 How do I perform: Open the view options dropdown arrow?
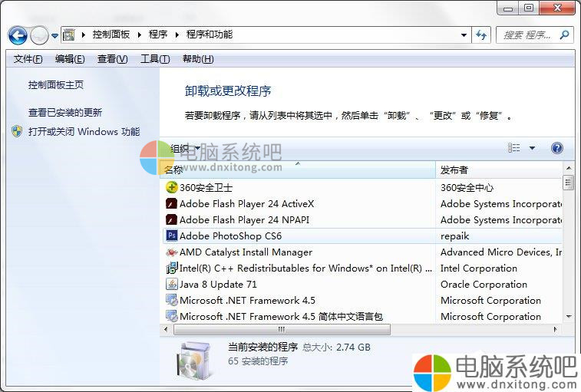coord(532,148)
